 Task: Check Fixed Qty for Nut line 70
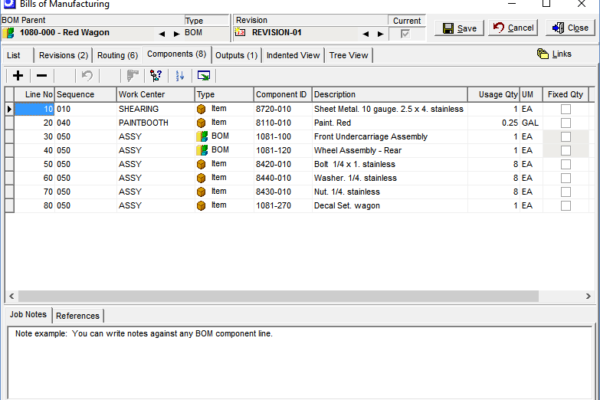(x=566, y=192)
